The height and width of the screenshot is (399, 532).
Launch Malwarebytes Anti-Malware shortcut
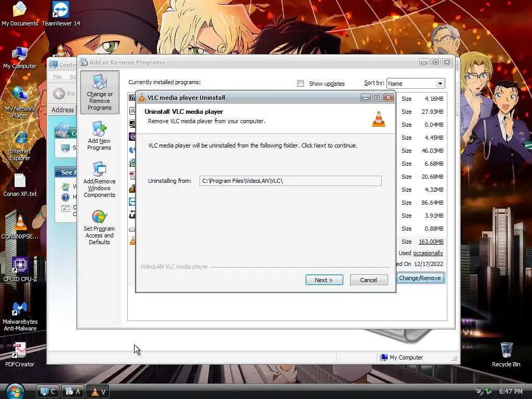pyautogui.click(x=20, y=315)
